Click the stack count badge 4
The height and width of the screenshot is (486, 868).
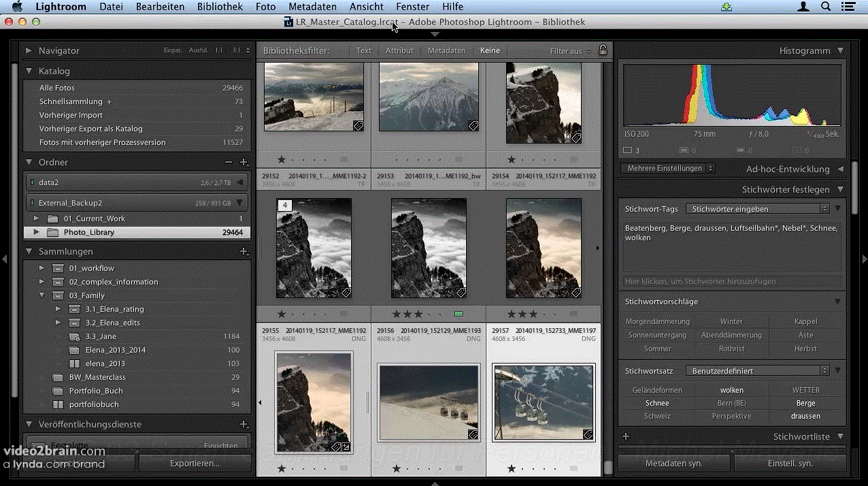[284, 205]
